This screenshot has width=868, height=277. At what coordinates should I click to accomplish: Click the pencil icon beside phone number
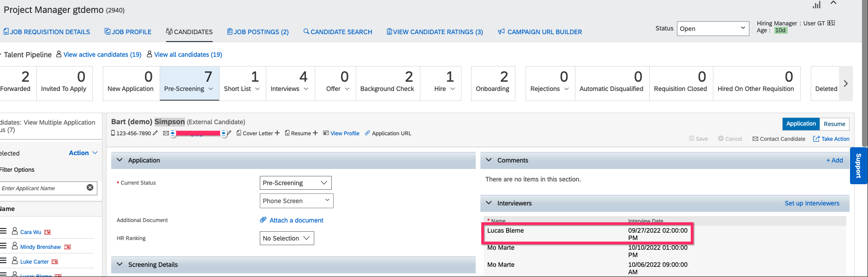[x=156, y=133]
